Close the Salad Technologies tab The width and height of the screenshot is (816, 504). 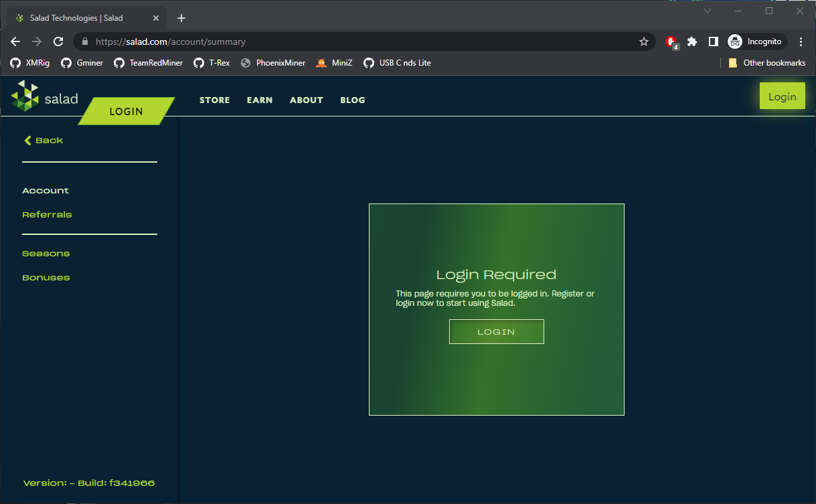pyautogui.click(x=157, y=18)
